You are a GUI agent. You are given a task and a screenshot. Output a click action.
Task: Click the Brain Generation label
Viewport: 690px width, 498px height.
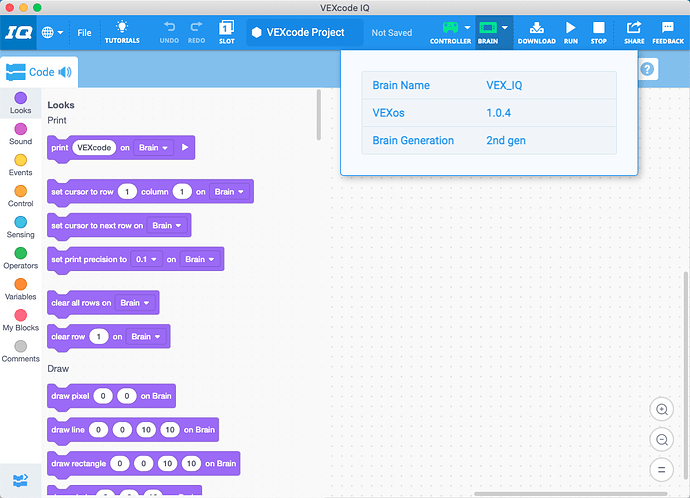413,141
